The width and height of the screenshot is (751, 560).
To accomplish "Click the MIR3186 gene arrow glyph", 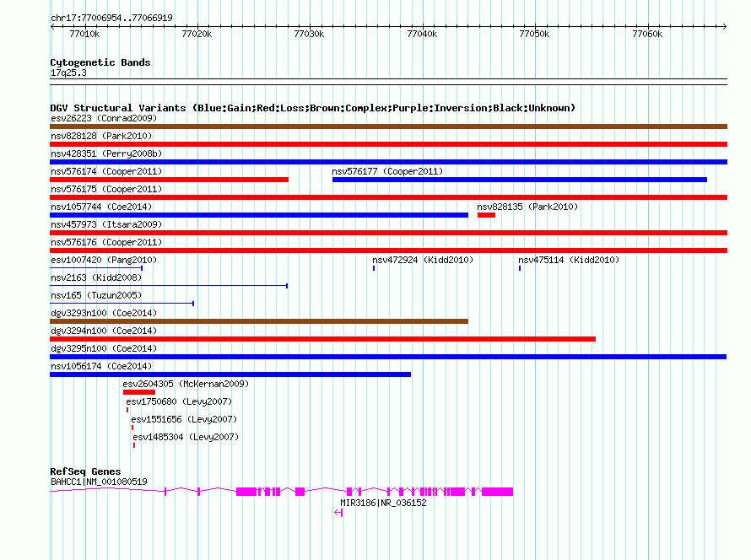I will pos(338,513).
